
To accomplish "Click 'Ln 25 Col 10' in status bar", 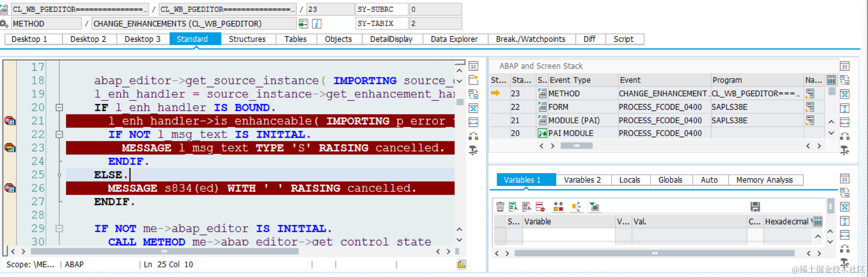I will point(168,265).
